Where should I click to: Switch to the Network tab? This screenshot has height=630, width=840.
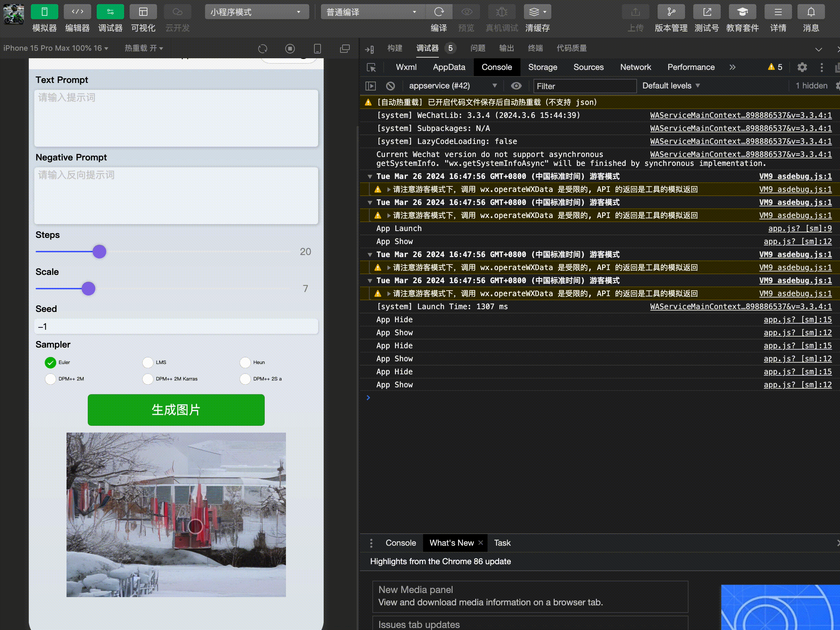[x=635, y=67]
